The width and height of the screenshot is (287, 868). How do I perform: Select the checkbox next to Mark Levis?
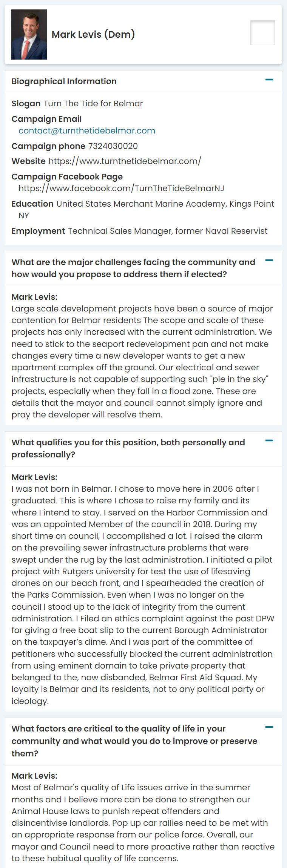point(262,33)
